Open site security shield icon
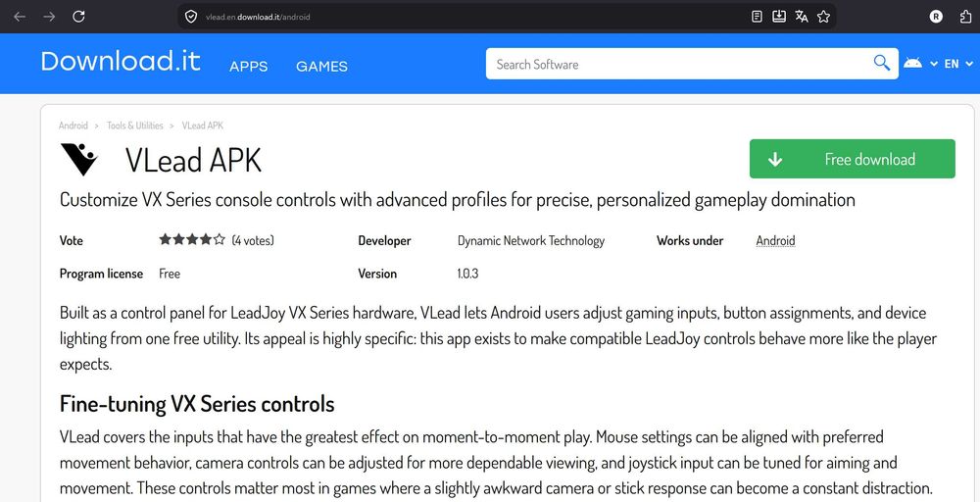 pos(191,17)
